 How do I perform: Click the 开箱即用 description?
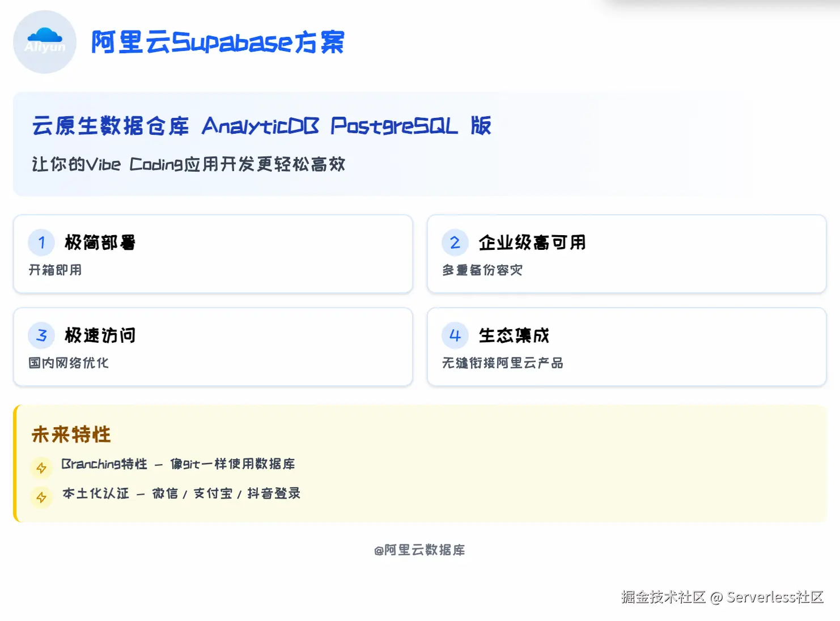point(56,270)
